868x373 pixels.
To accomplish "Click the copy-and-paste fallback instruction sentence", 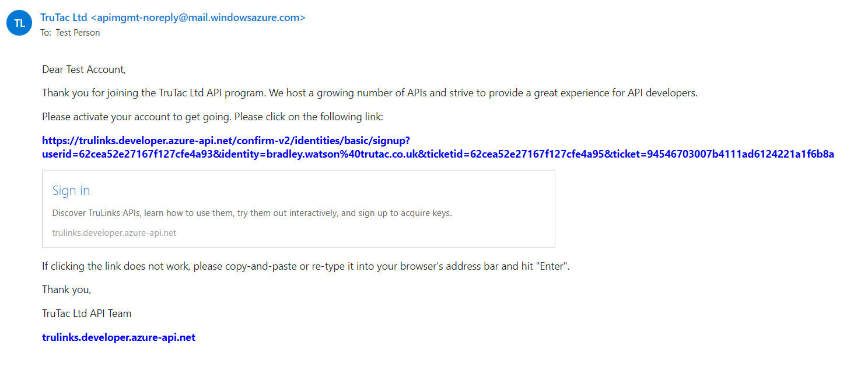I will tap(306, 266).
